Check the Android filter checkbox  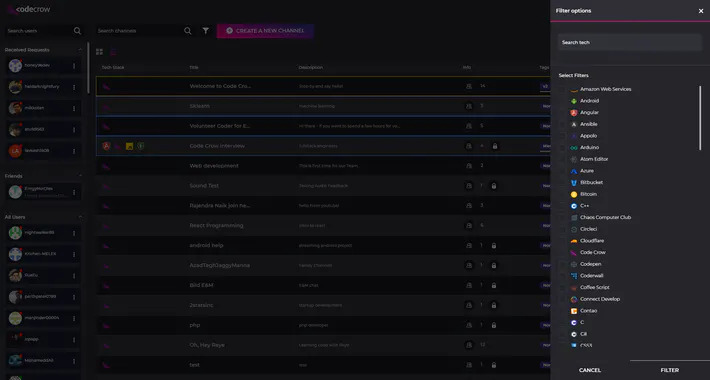562,101
